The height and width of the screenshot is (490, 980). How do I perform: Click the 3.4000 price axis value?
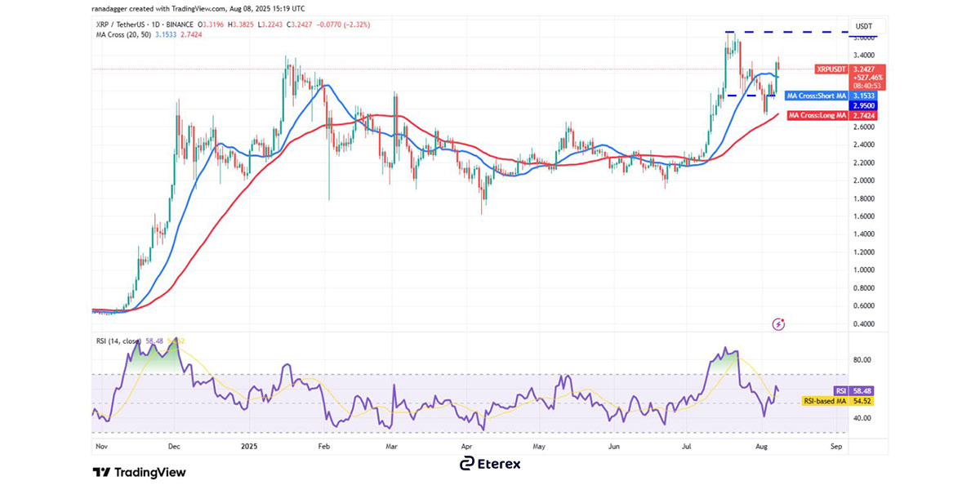tap(863, 56)
